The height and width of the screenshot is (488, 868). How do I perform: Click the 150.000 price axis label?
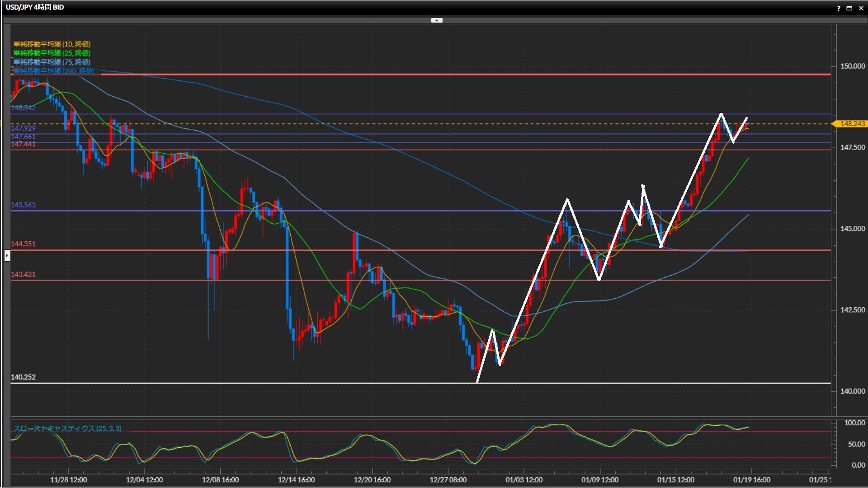coord(852,66)
